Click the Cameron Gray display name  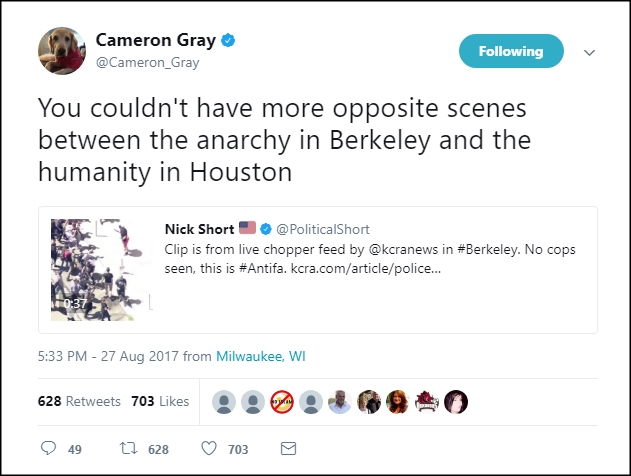coord(156,40)
